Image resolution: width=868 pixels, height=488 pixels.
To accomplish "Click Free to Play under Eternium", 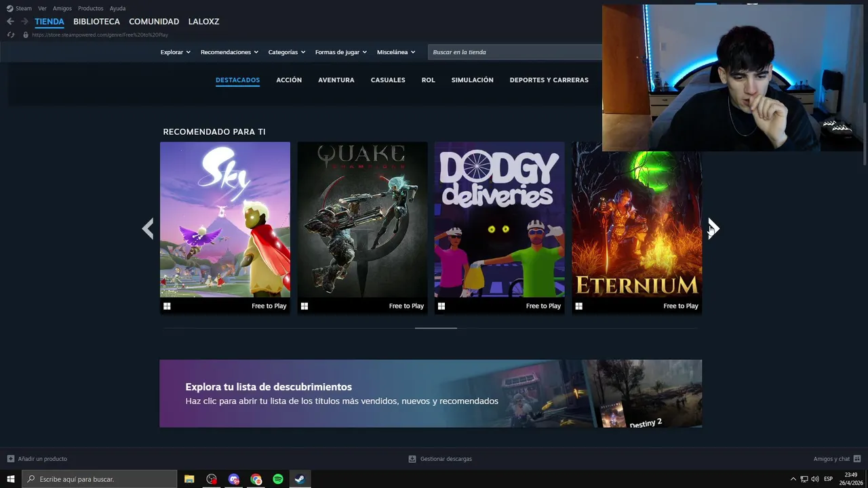I will [x=681, y=306].
